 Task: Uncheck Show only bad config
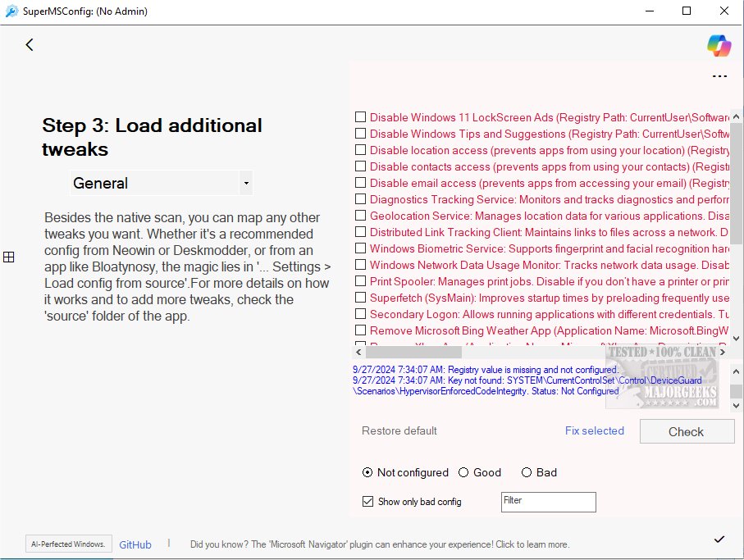tap(367, 501)
